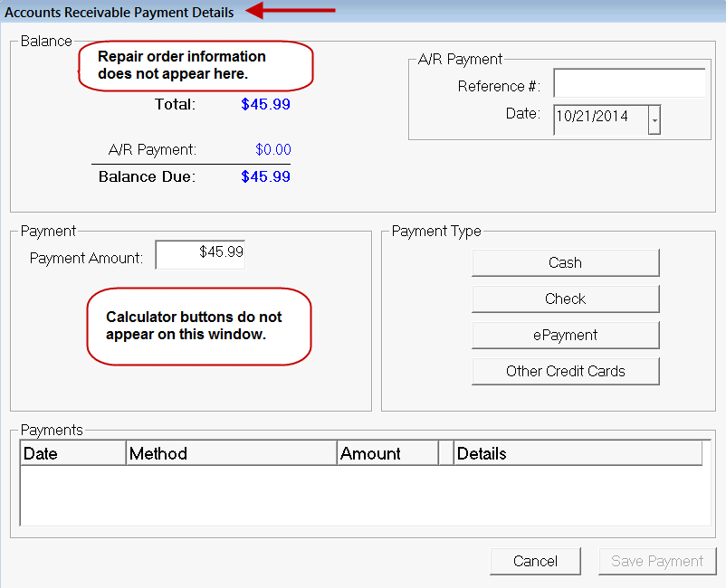Cancel the payment entry
The height and width of the screenshot is (588, 726).
[x=535, y=561]
